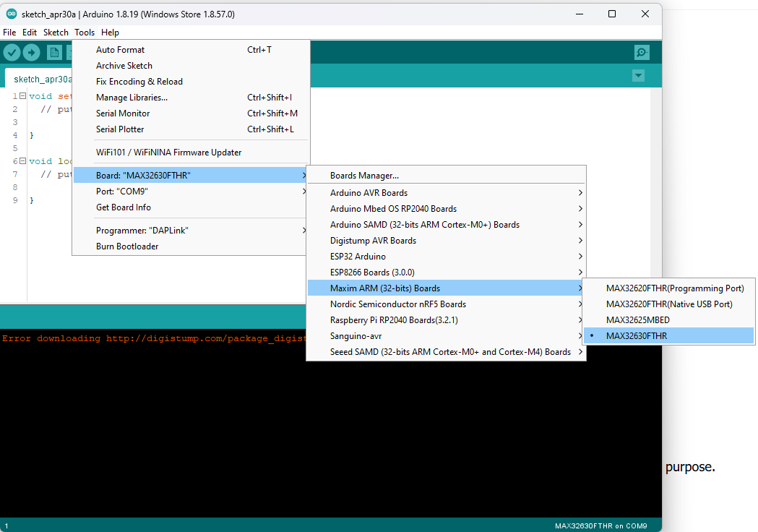Select the checked MAX32630FTHR board
The image size is (758, 532).
click(669, 336)
